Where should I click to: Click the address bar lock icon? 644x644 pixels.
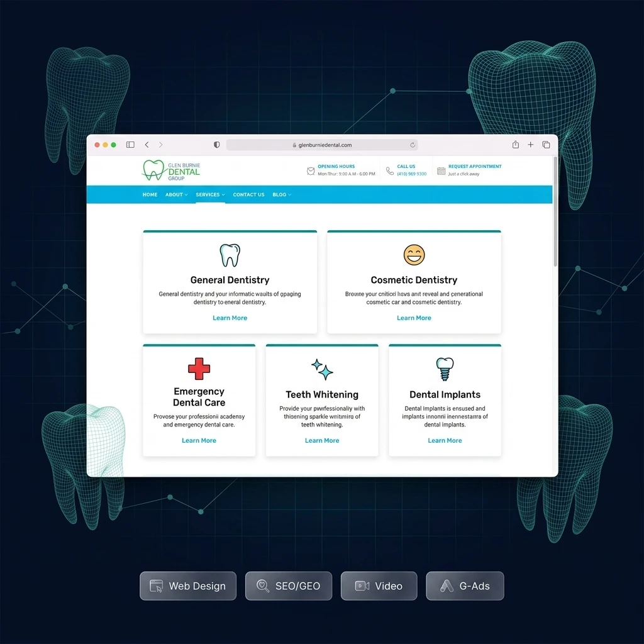coord(294,145)
